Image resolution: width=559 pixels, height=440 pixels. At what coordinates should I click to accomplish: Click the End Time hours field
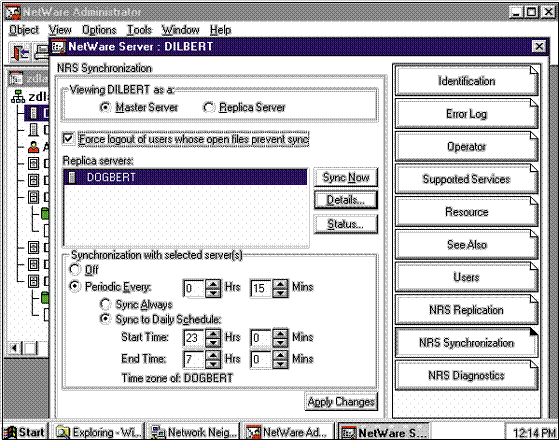[194, 359]
